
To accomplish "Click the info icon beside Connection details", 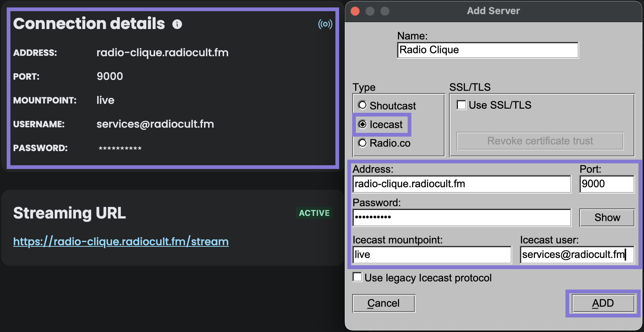I will tap(177, 24).
